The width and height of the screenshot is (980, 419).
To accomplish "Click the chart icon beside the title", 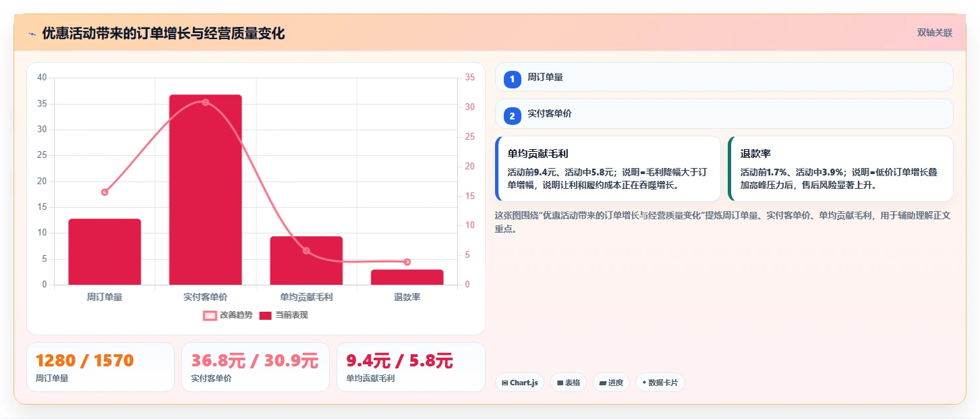I will point(32,34).
